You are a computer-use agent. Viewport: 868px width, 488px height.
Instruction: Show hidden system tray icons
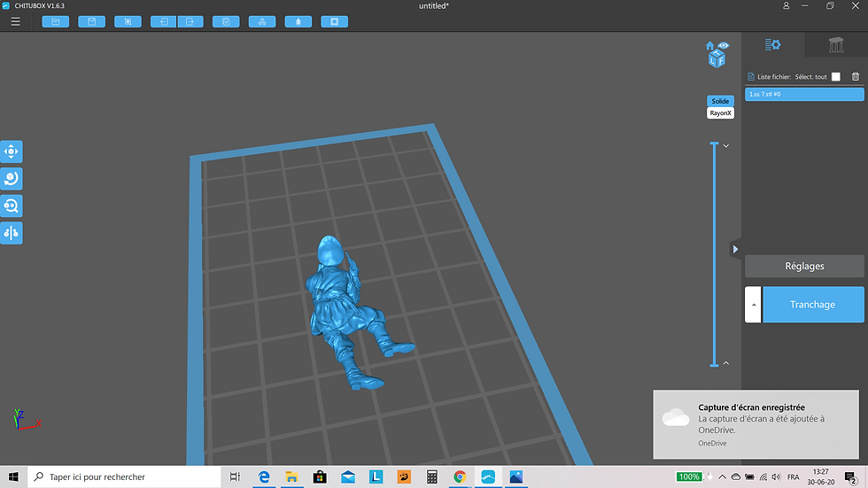point(722,477)
